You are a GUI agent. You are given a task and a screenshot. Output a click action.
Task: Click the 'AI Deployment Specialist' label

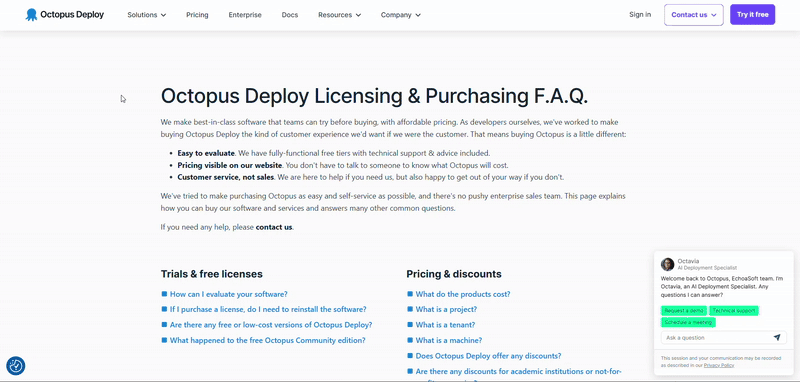tap(707, 268)
